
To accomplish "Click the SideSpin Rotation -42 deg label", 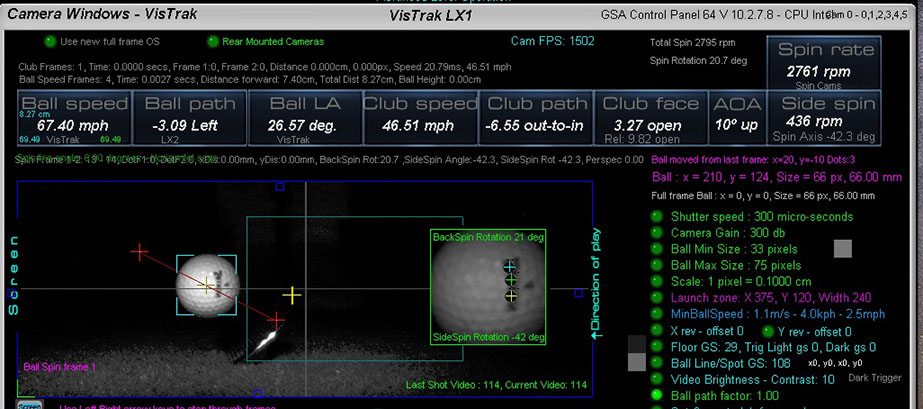I will (488, 337).
